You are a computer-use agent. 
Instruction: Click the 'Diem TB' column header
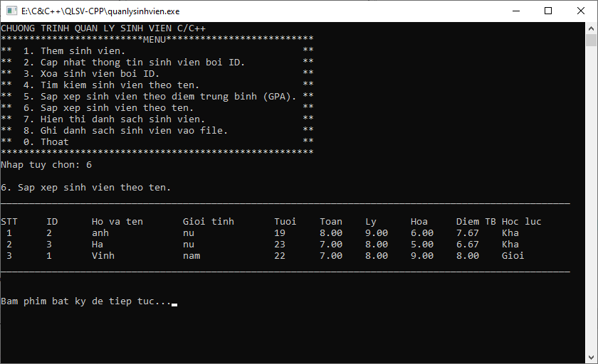click(x=476, y=222)
